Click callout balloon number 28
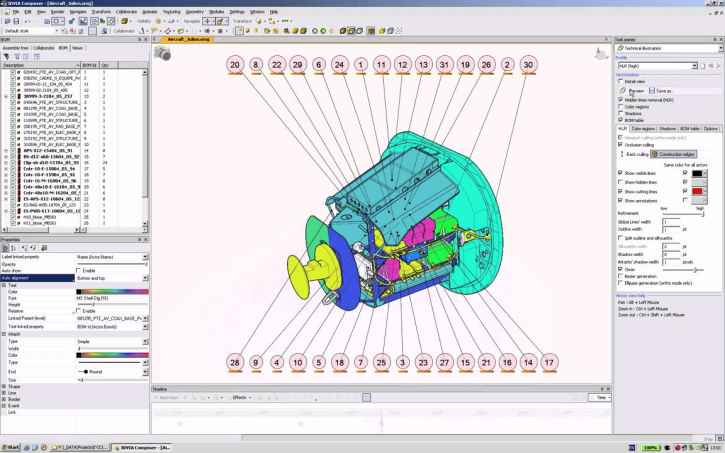This screenshot has width=725, height=453. [235, 360]
